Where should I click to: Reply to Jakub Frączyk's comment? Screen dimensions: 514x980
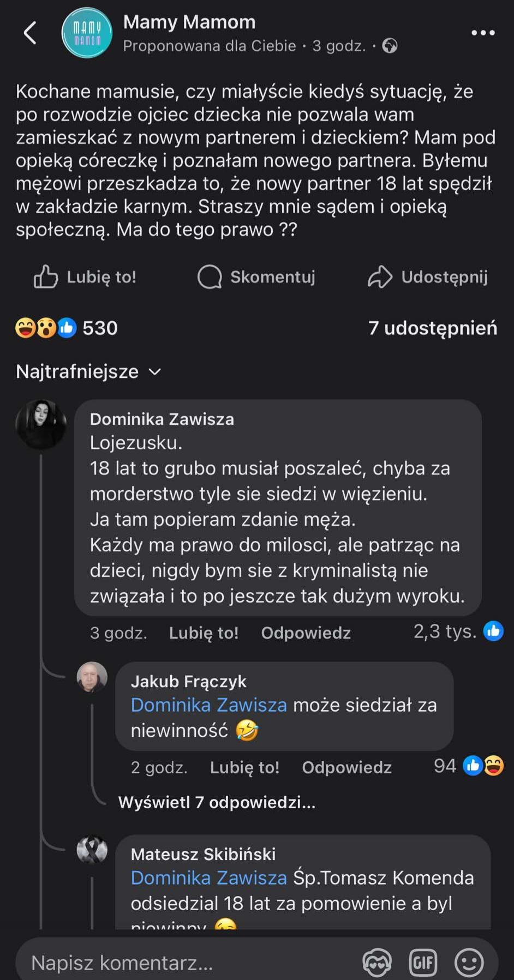[x=346, y=767]
